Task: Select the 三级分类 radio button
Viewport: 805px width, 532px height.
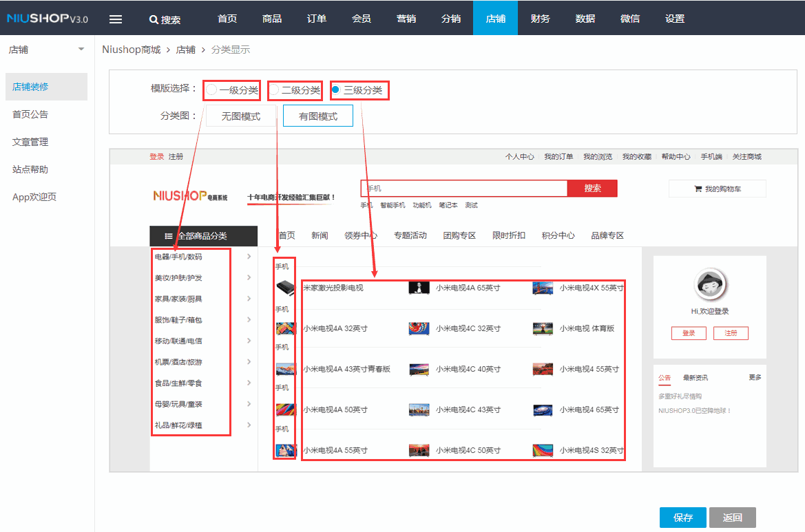Action: coord(336,89)
